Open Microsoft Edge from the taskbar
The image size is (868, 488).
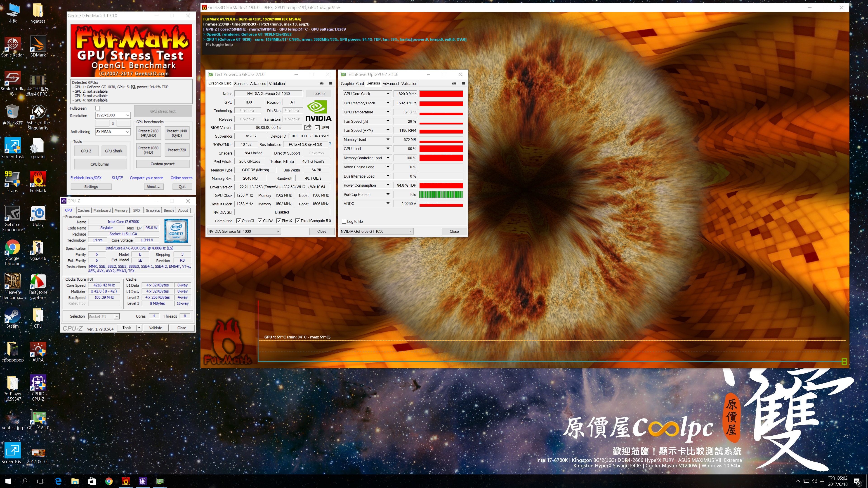[x=58, y=481]
